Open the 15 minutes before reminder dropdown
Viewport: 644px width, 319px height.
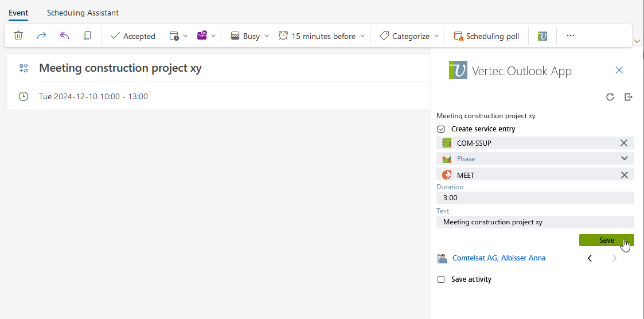(322, 36)
